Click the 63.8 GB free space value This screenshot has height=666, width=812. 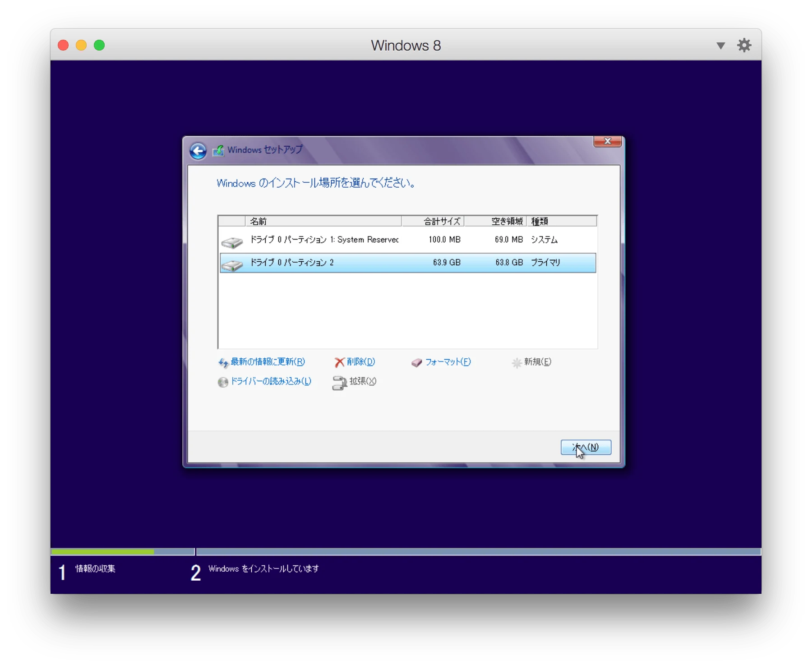(x=509, y=263)
